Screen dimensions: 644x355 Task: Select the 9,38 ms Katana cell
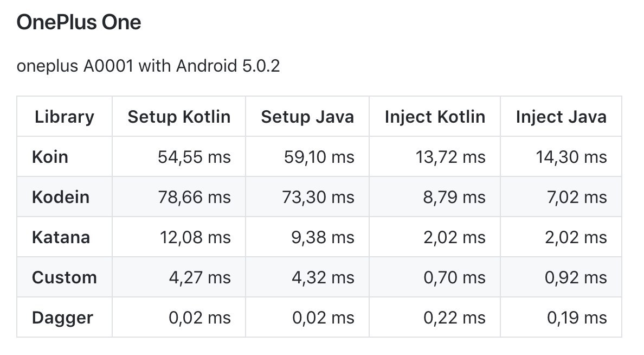[323, 237]
